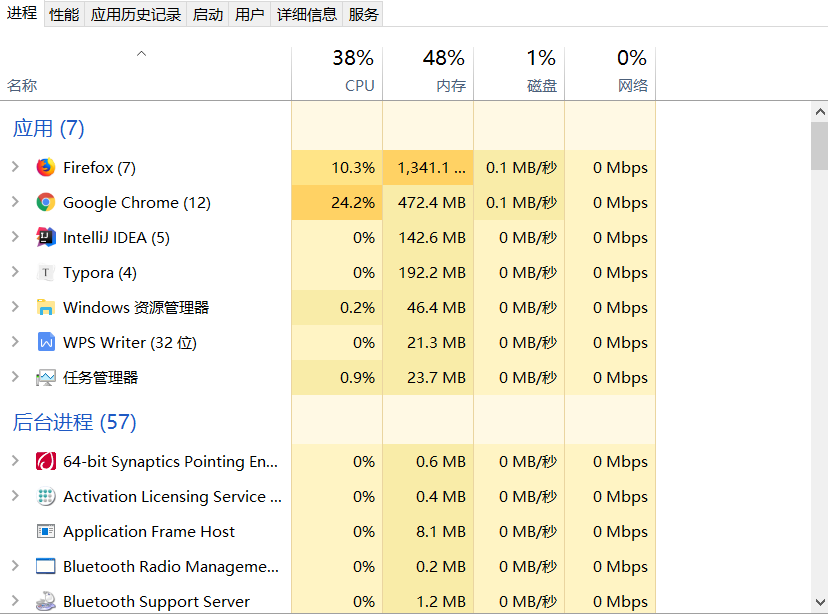Viewport: 828px width, 614px height.
Task: Select the Windows 资源管理器 folder icon
Action: 45,308
